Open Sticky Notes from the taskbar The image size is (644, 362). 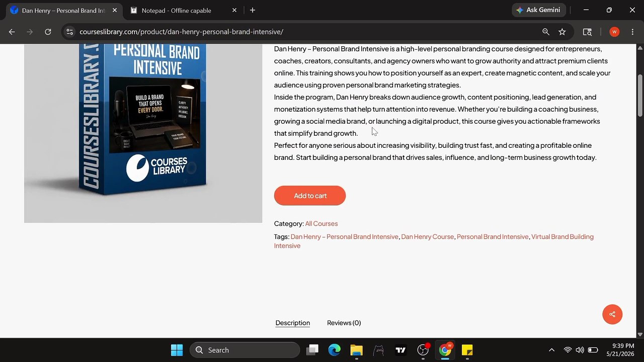[467, 350]
